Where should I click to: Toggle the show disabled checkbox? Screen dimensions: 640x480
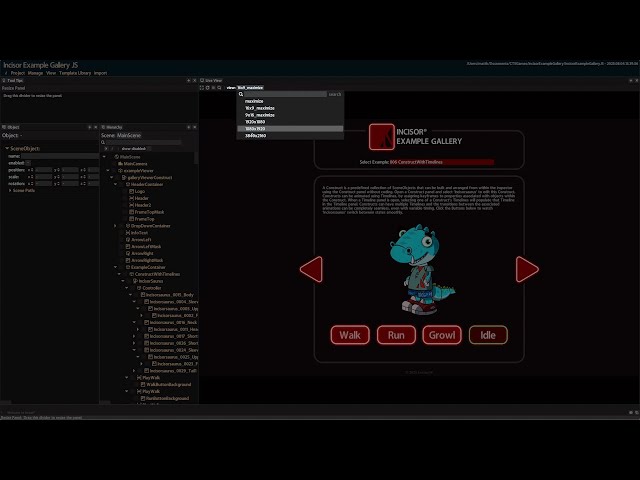(149, 149)
